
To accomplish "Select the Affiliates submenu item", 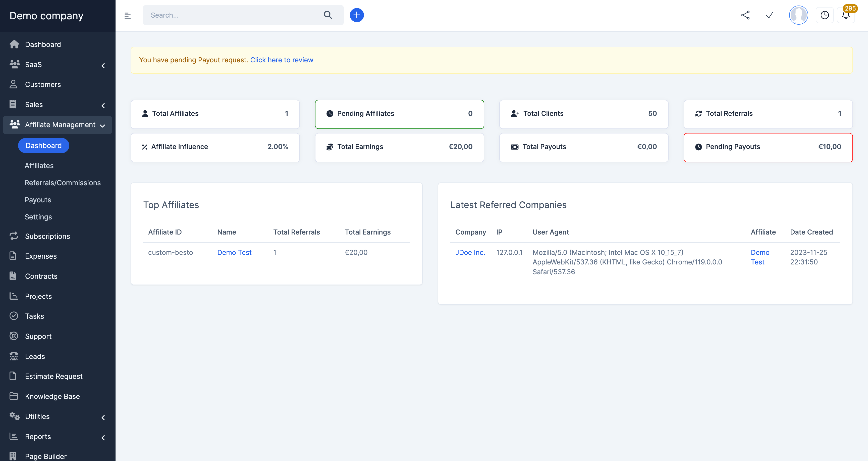I will tap(39, 166).
